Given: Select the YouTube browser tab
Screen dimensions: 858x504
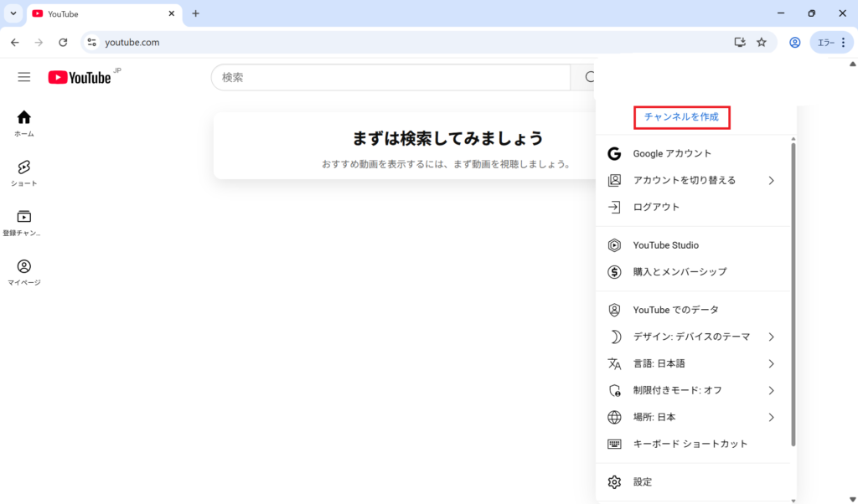Looking at the screenshot, I should pyautogui.click(x=104, y=13).
